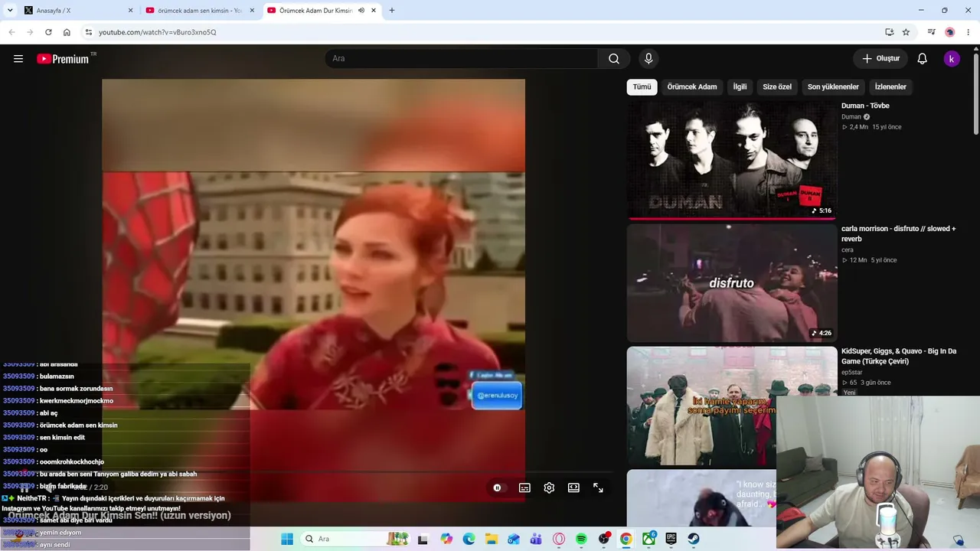Open the browser home page

tap(67, 32)
